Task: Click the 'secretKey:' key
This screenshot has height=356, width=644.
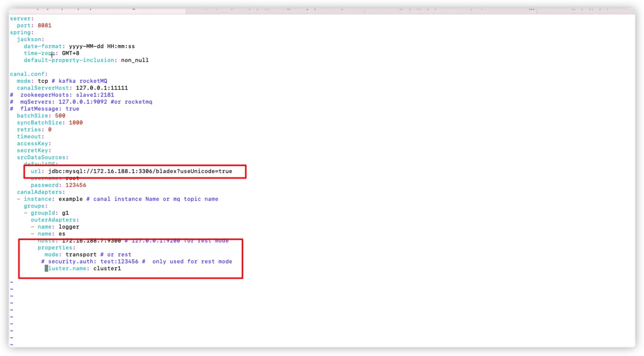Action: 34,150
